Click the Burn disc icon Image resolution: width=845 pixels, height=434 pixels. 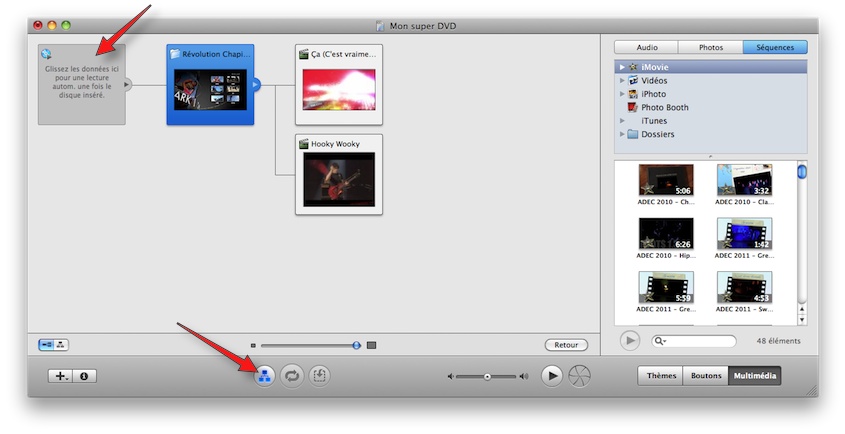580,376
